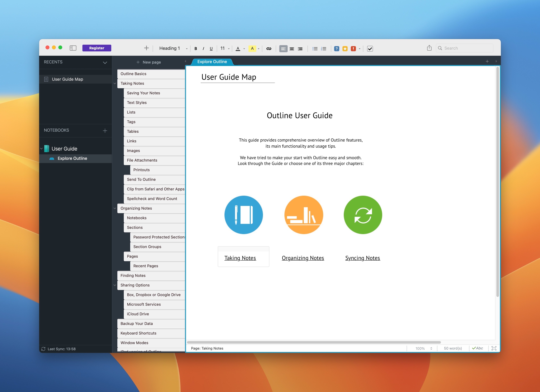Open User Guide Map from recents
The height and width of the screenshot is (392, 540).
pyautogui.click(x=76, y=79)
